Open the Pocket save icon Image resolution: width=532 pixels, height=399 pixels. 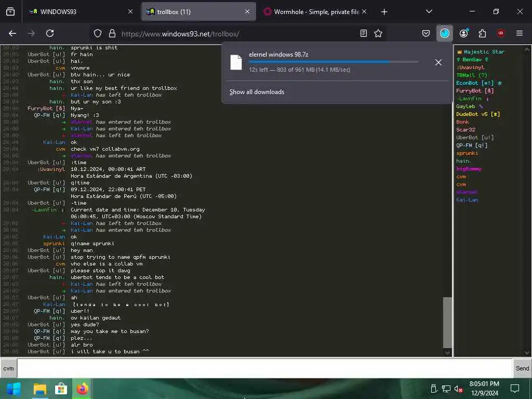pos(426,33)
